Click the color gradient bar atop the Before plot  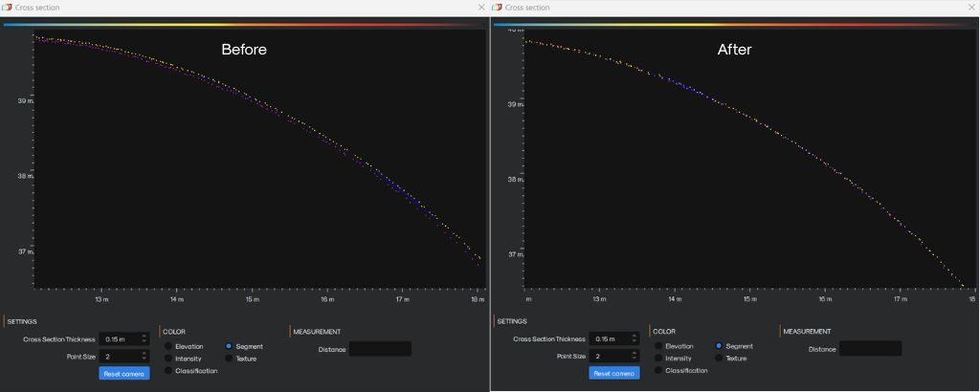click(x=244, y=25)
